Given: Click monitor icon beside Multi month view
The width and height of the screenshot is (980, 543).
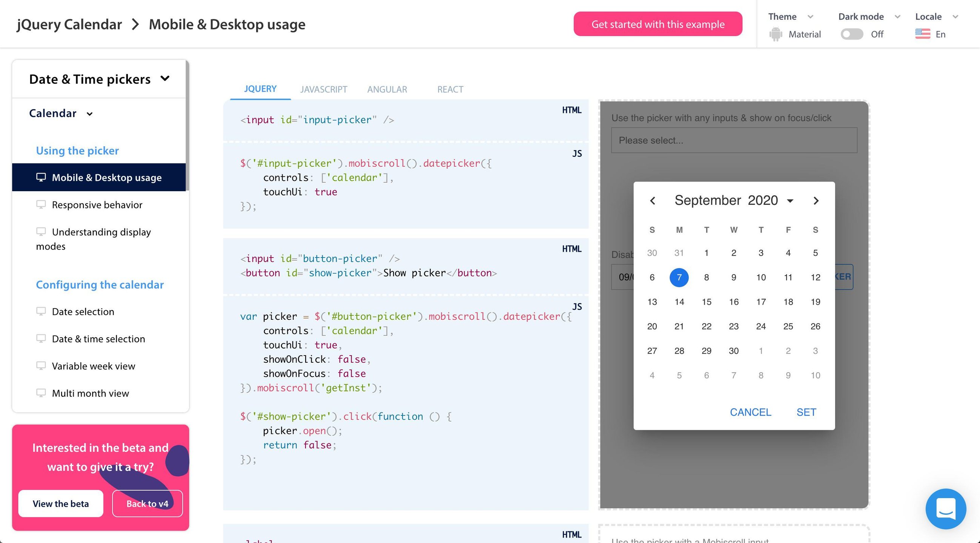Looking at the screenshot, I should coord(41,393).
